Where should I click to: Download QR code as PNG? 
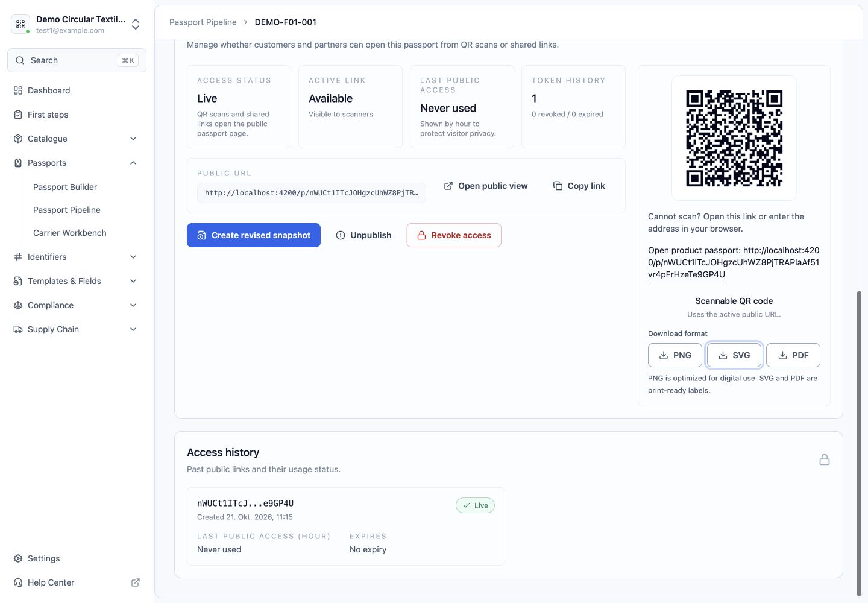[x=675, y=355]
